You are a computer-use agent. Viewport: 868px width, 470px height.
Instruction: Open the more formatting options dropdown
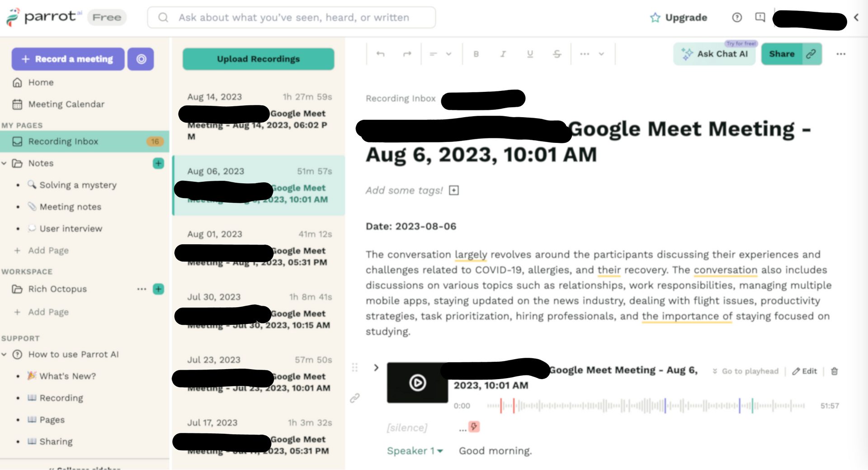click(592, 54)
